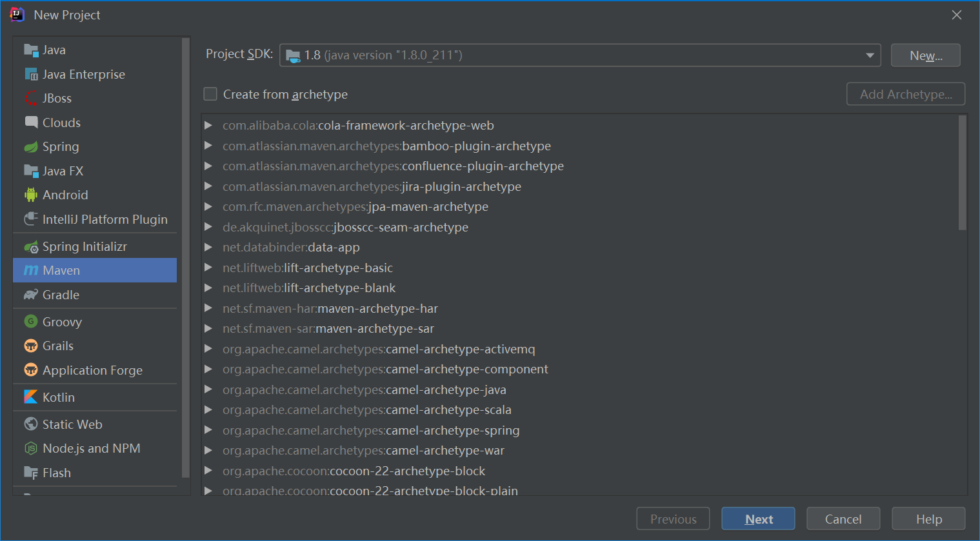Select camel-archetype-spring row text

click(371, 430)
